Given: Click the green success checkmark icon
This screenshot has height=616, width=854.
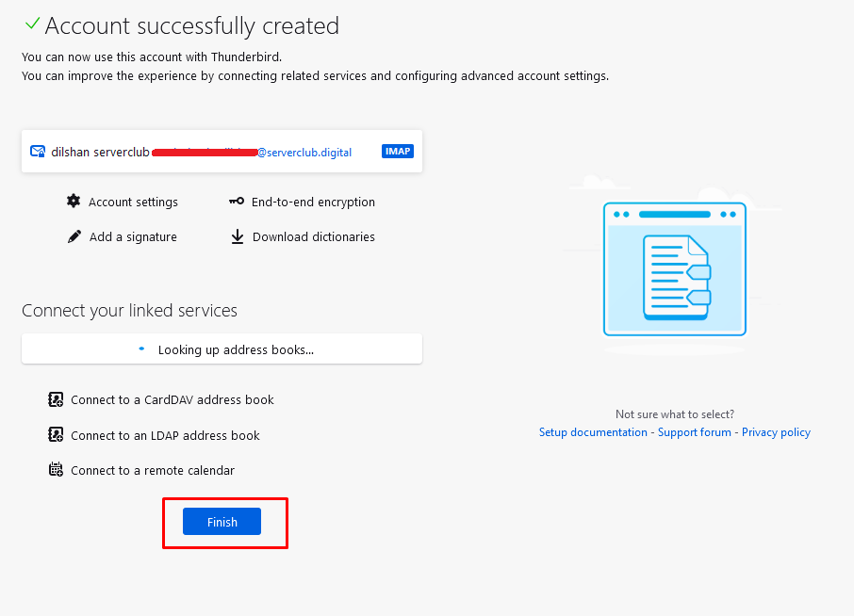Looking at the screenshot, I should (x=32, y=24).
